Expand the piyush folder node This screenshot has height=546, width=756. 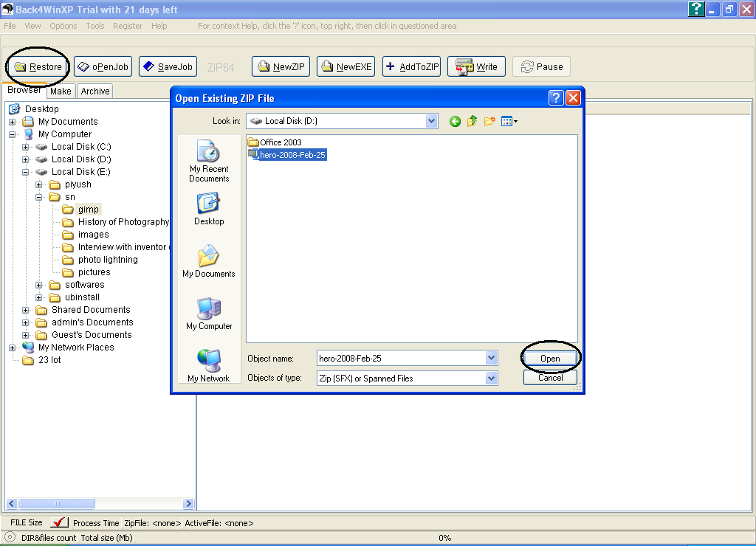pyautogui.click(x=39, y=184)
